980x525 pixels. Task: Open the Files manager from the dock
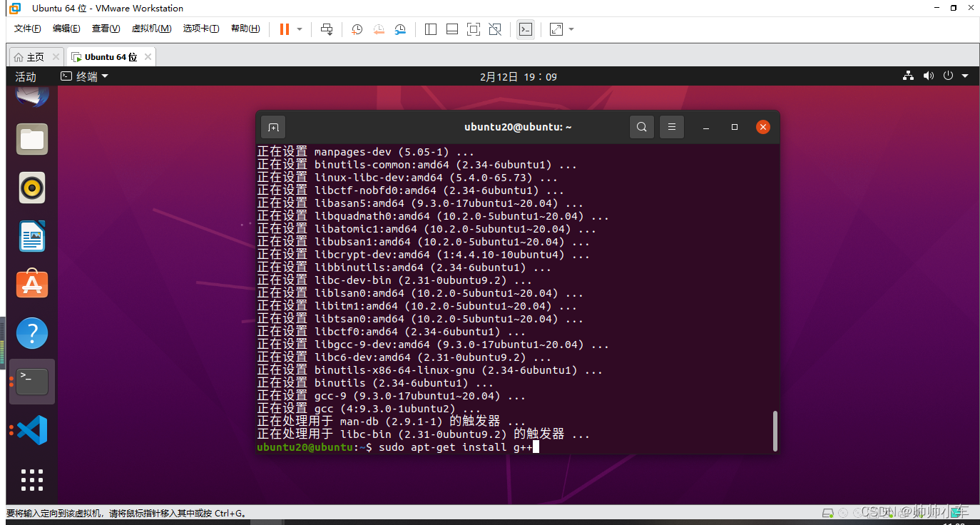[x=32, y=139]
